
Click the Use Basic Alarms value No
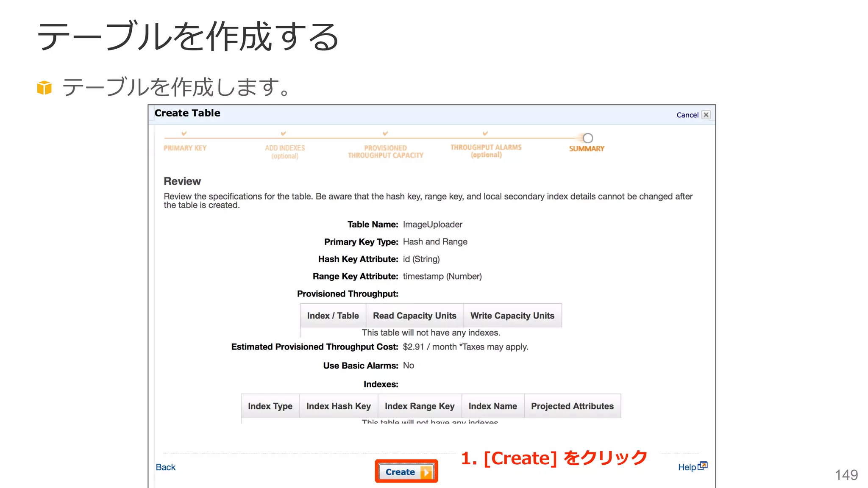point(408,365)
